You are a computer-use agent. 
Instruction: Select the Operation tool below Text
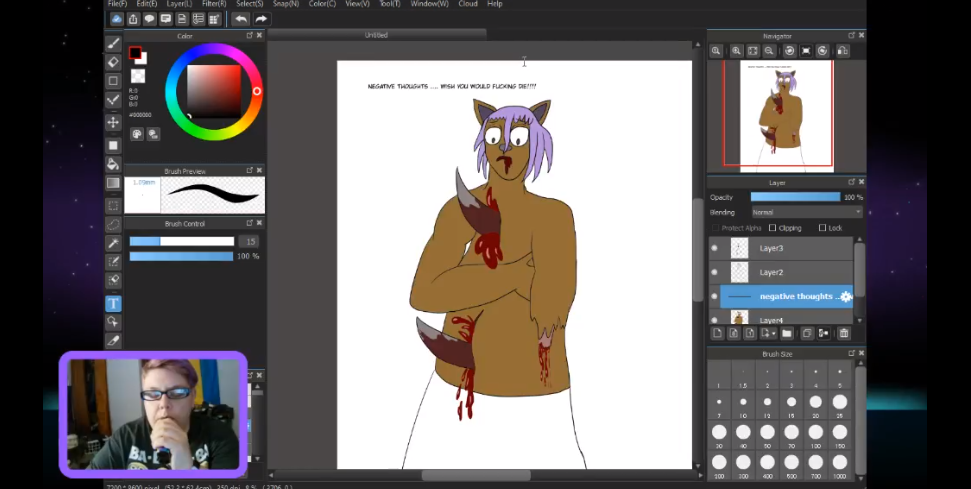click(x=113, y=322)
